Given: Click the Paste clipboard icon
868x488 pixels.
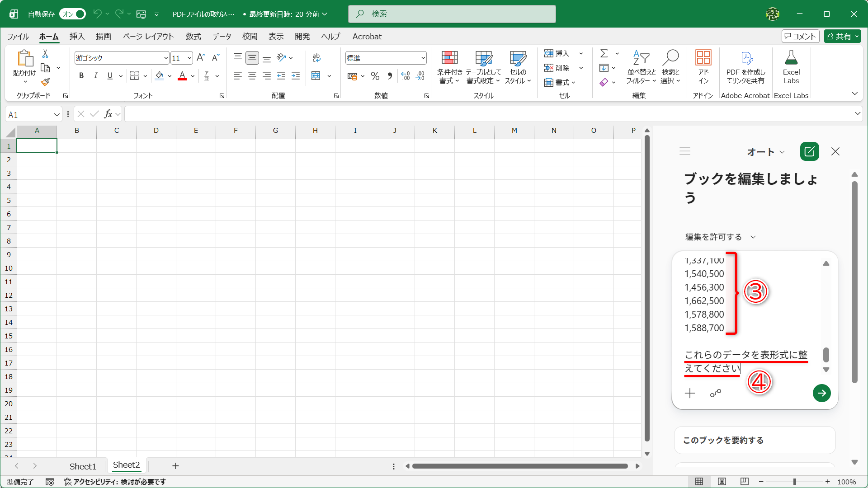Looking at the screenshot, I should (x=25, y=58).
